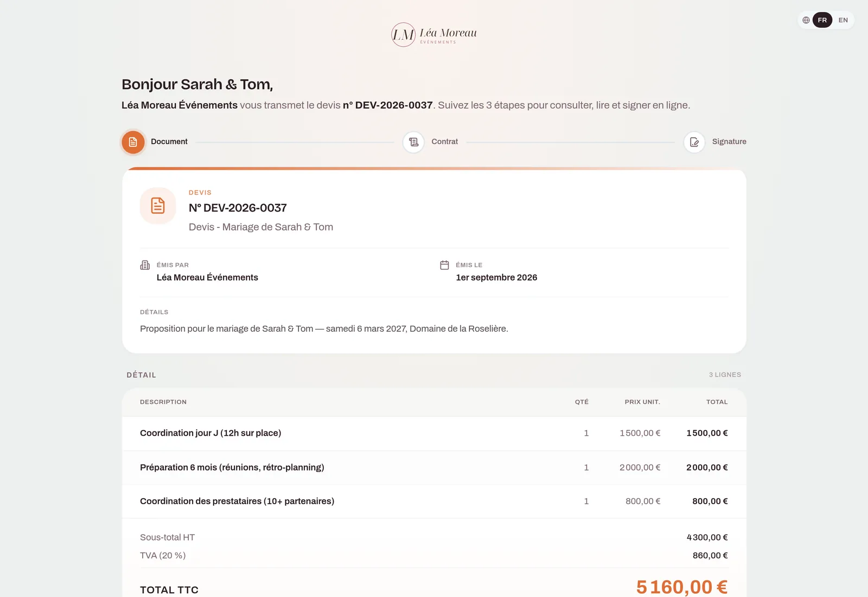
Task: Click the Coordination des prestataires row
Action: coord(434,501)
